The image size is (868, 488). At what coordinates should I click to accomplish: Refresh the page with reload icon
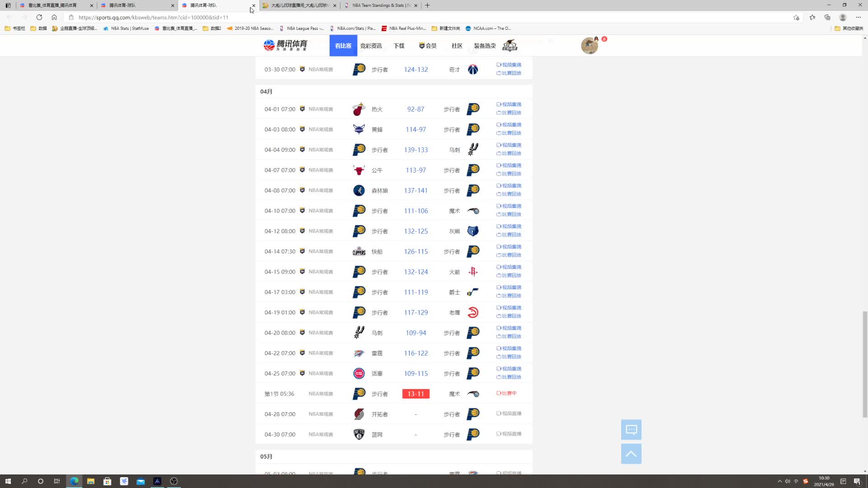(39, 17)
